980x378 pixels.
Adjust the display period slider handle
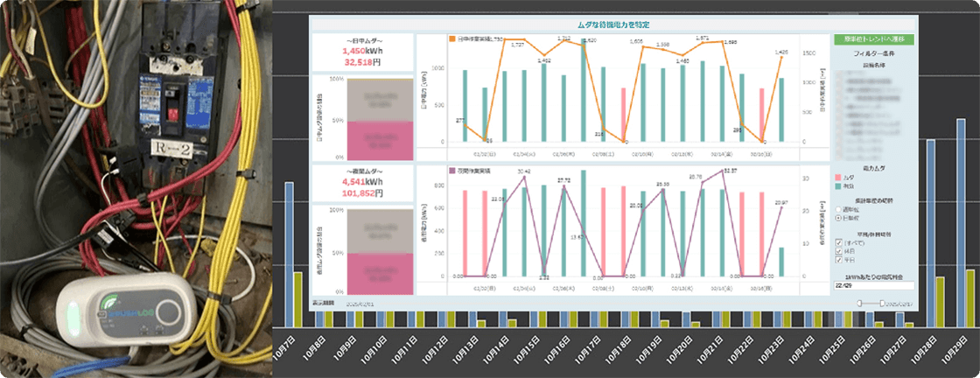(862, 303)
